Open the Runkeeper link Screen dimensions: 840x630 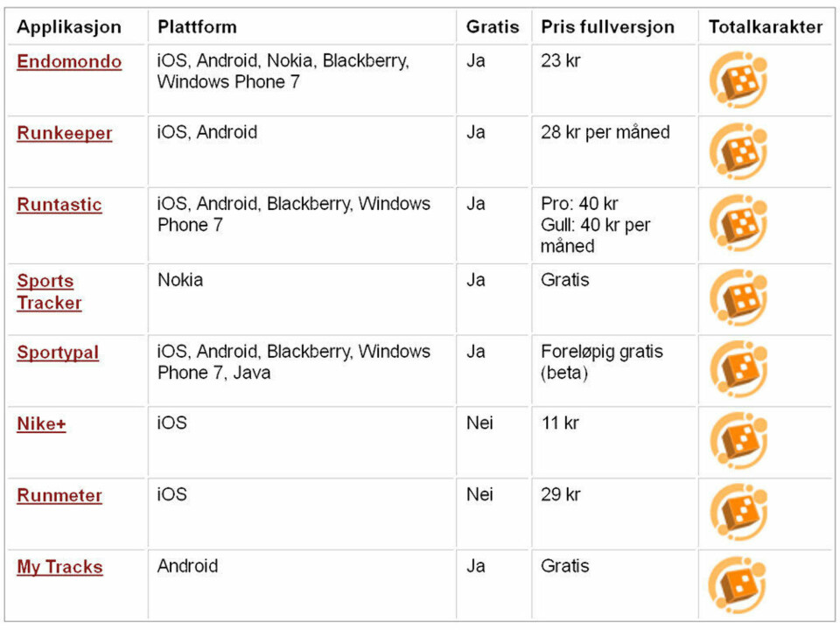point(64,133)
